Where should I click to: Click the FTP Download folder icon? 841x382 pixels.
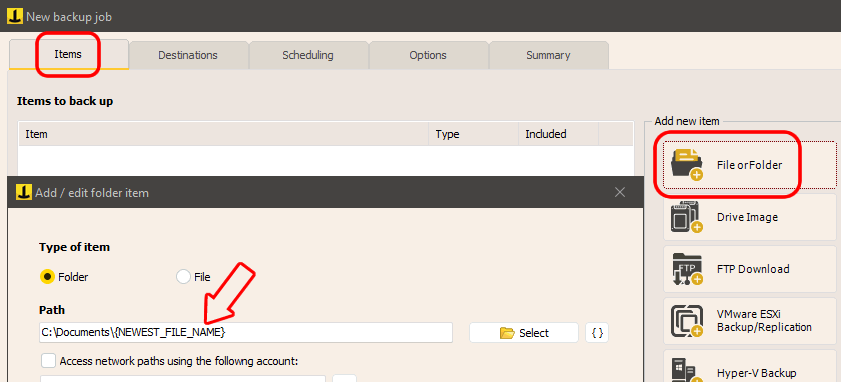click(x=687, y=269)
